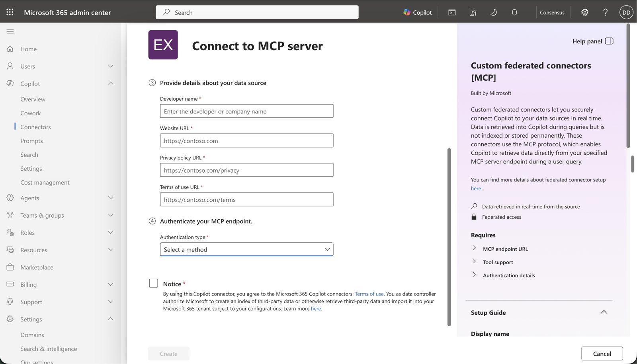Viewport: 637px width, 364px height.
Task: Click the Marketplace bag icon
Action: click(x=10, y=267)
